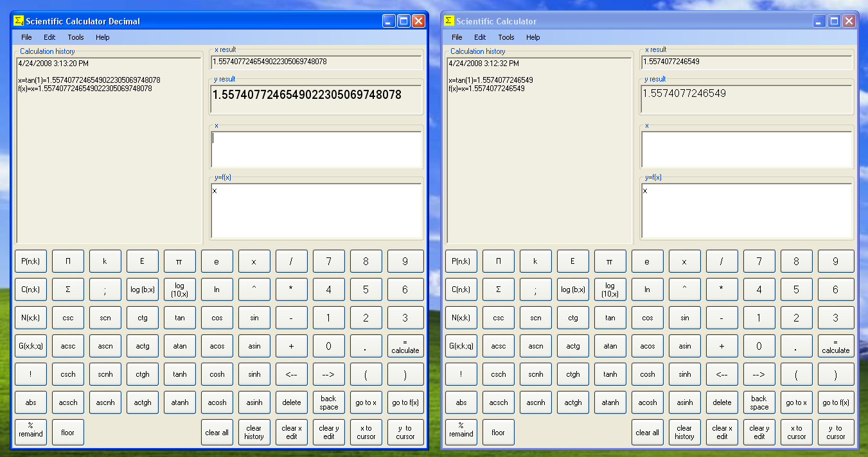This screenshot has height=457, width=868.
Task: Click the decimal point button in right calculator
Action: pos(797,346)
